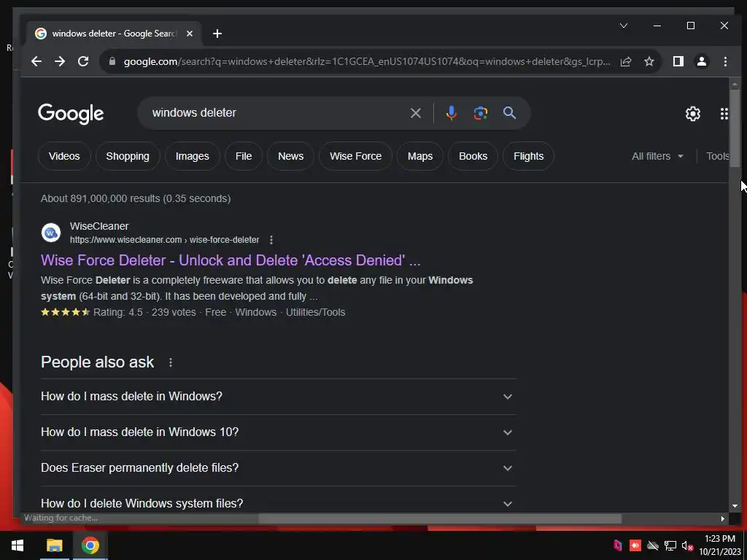Open a new browser tab

click(x=217, y=34)
